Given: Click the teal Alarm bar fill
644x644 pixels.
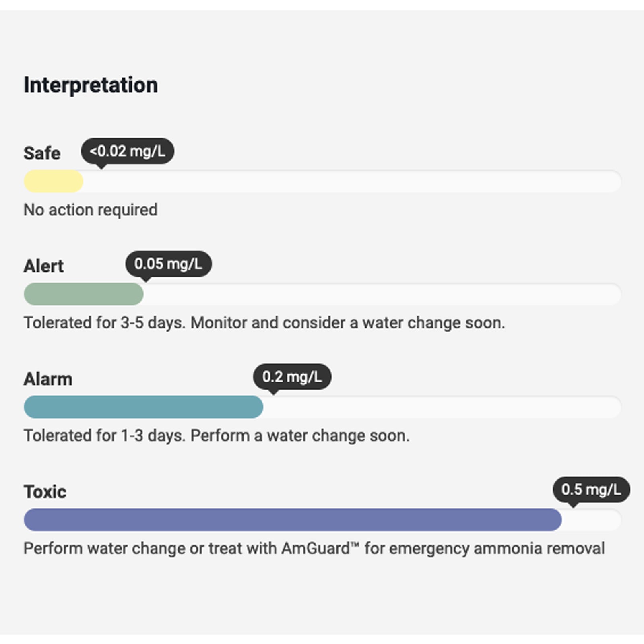Looking at the screenshot, I should click(x=143, y=407).
